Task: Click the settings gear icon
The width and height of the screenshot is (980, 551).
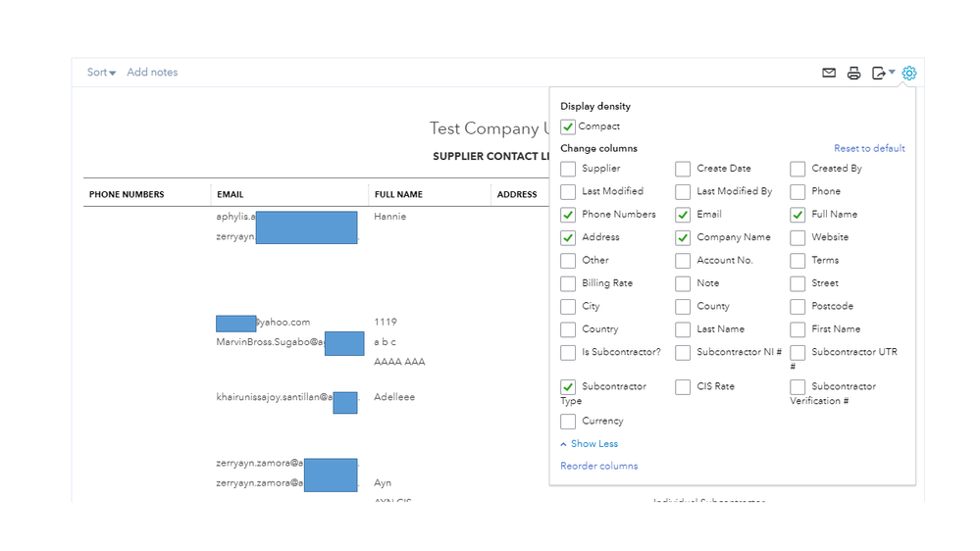Action: tap(909, 73)
